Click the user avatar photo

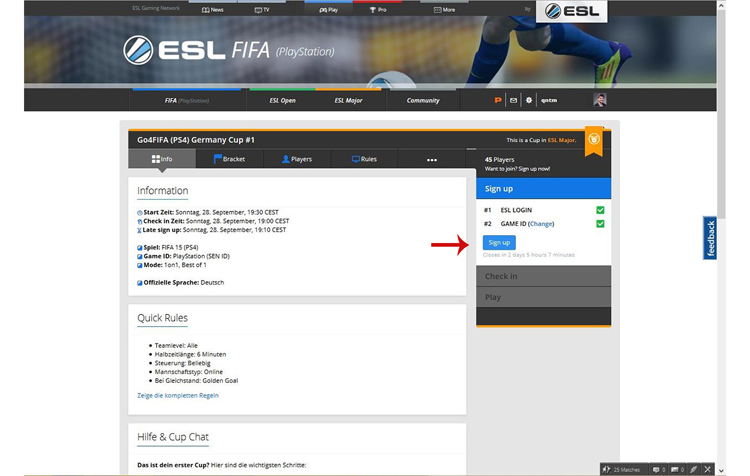(x=600, y=100)
